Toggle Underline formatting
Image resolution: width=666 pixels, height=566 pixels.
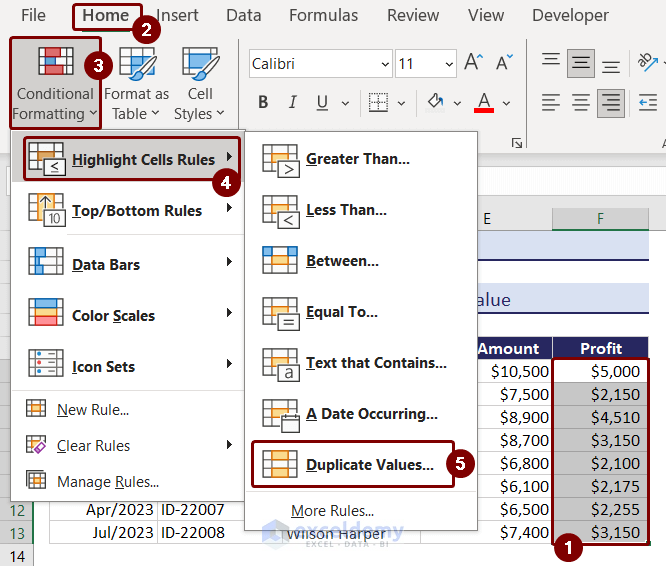pos(322,102)
